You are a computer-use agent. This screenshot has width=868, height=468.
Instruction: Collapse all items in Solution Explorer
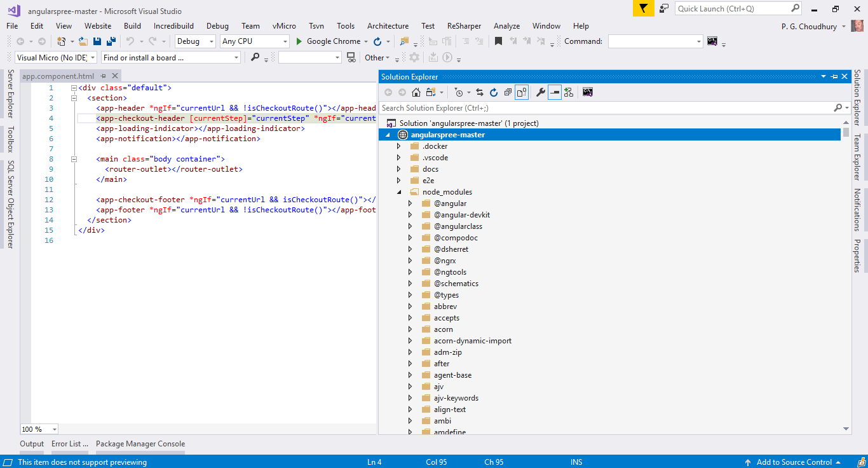pyautogui.click(x=508, y=92)
